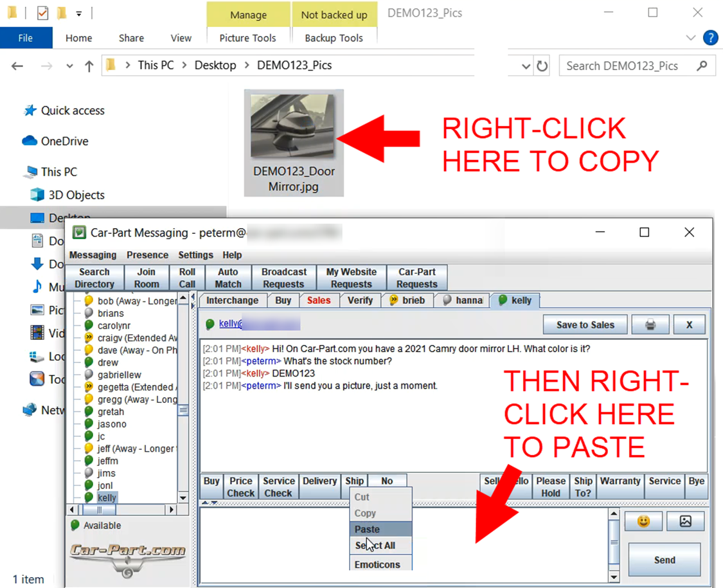Open the hanna chat tab
Viewport: 723px width, 588px height.
(x=463, y=300)
